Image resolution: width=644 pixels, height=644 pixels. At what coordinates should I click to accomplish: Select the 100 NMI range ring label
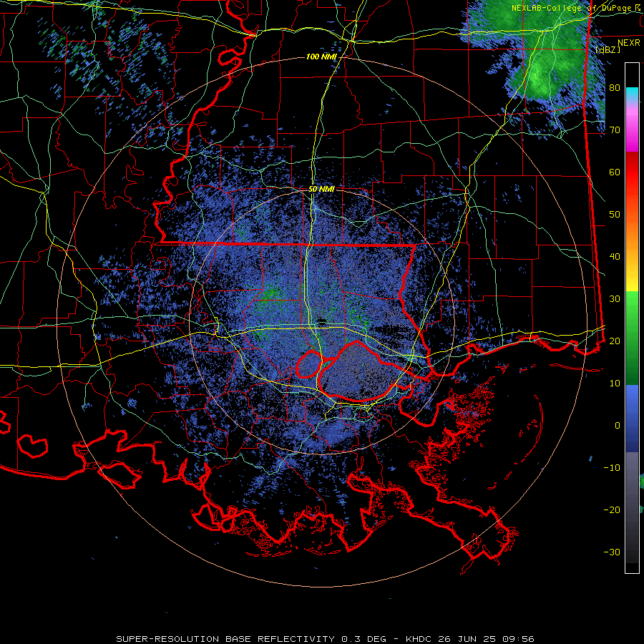321,57
